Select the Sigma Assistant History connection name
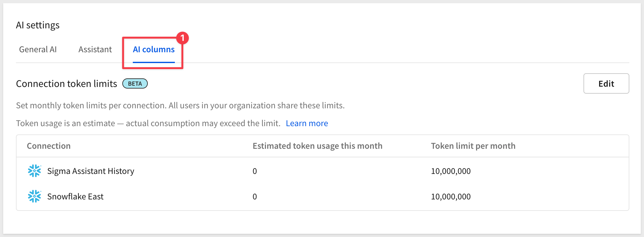644x237 pixels. [91, 171]
